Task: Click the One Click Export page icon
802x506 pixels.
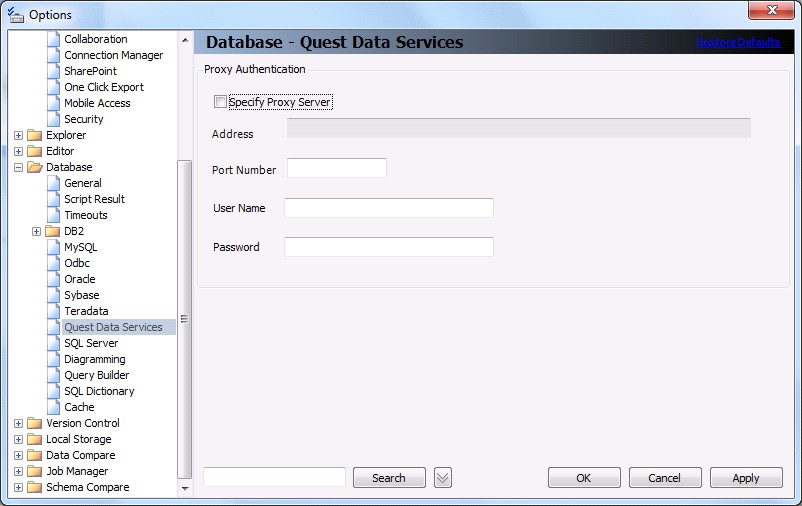Action: pos(54,87)
